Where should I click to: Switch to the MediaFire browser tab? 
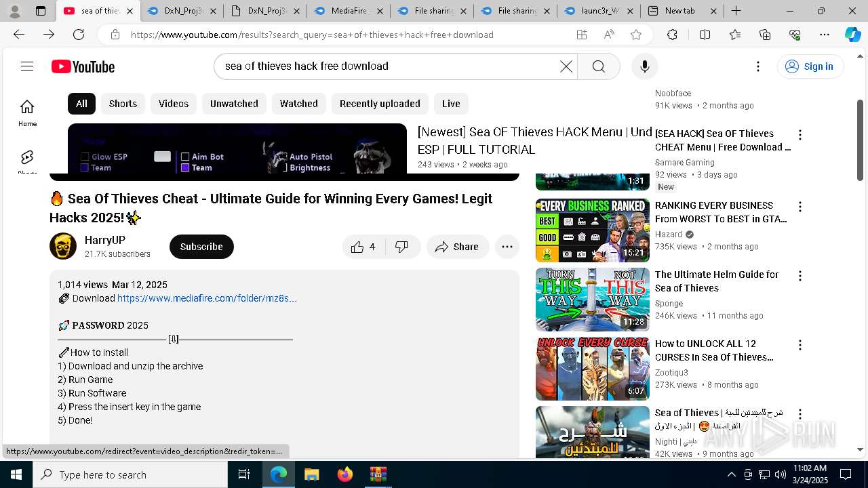pyautogui.click(x=350, y=11)
